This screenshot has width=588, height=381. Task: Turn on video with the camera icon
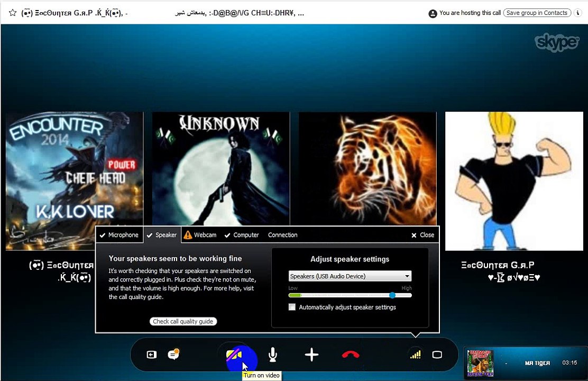pyautogui.click(x=234, y=355)
